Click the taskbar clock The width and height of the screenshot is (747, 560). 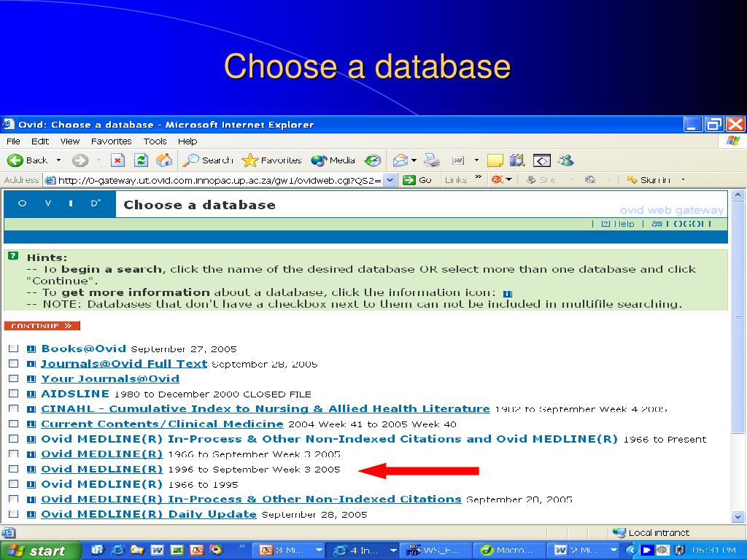(713, 551)
